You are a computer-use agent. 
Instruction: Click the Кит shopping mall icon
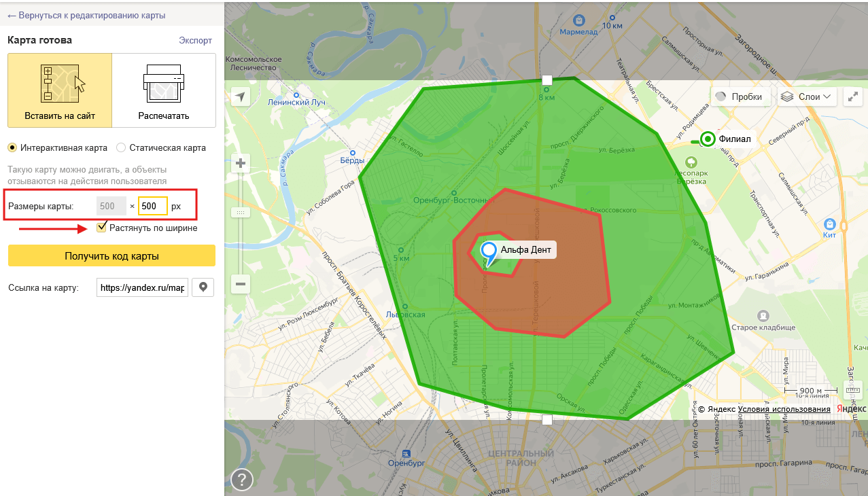click(829, 224)
